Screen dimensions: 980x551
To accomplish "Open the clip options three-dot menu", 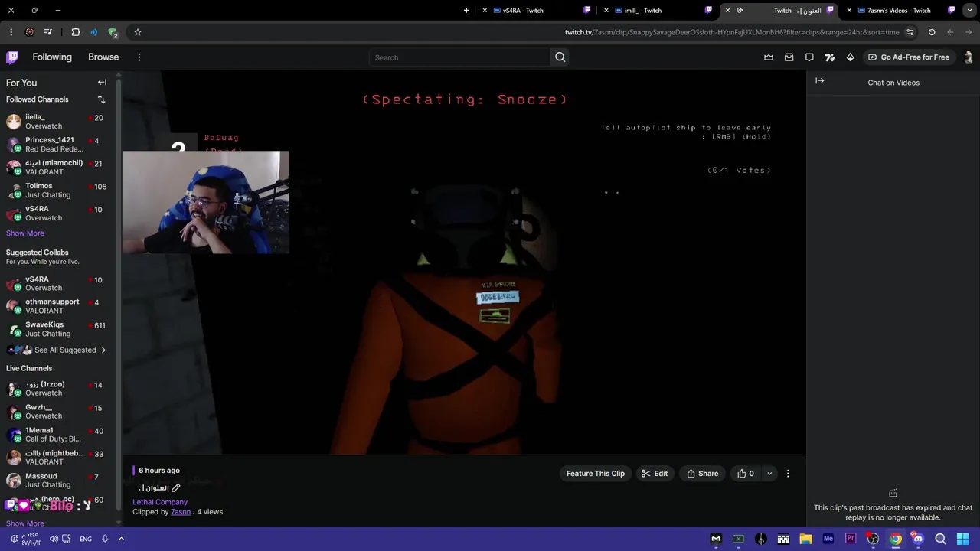I will tap(788, 474).
